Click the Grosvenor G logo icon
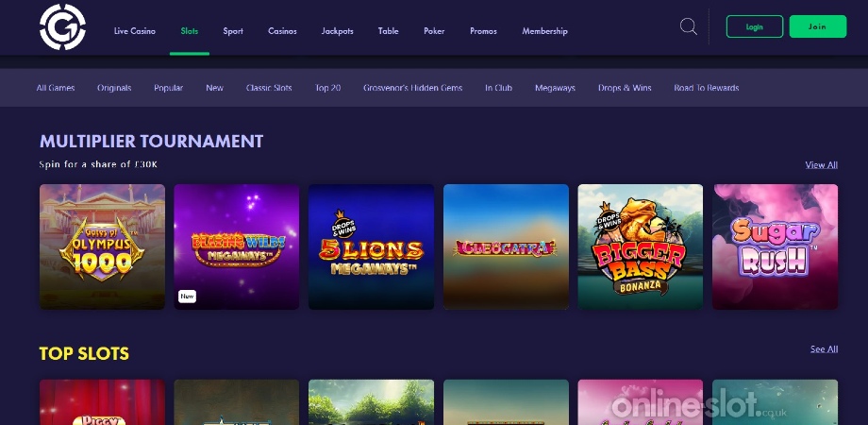 point(62,26)
